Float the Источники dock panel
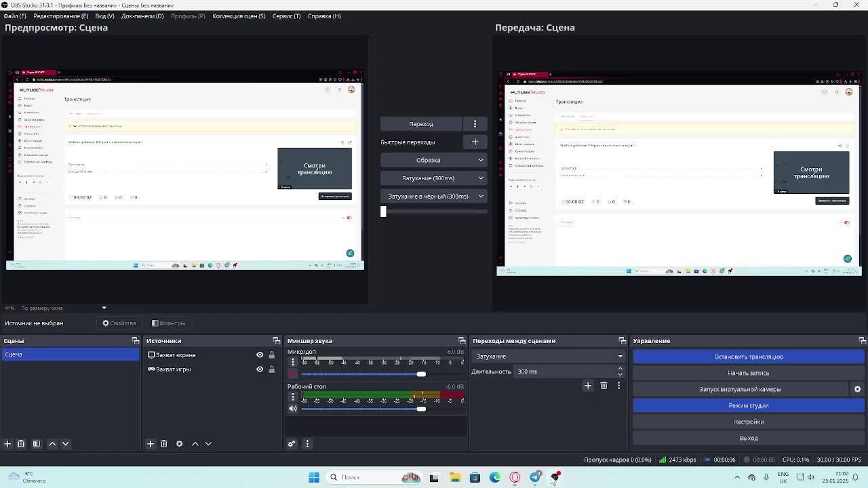Image resolution: width=868 pixels, height=488 pixels. (276, 341)
